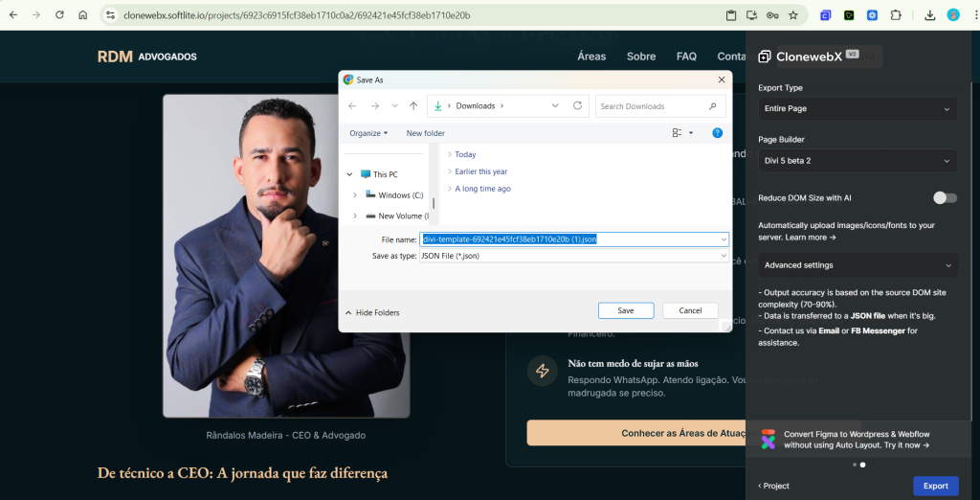Open the File name dropdown arrow
The image size is (980, 500).
724,239
